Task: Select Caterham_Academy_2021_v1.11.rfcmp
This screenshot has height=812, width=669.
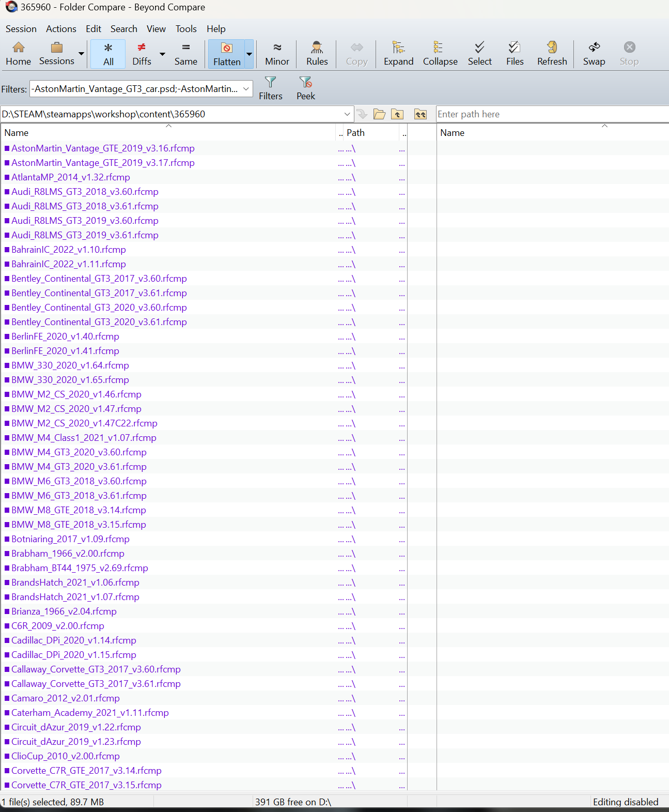Action: [90, 713]
